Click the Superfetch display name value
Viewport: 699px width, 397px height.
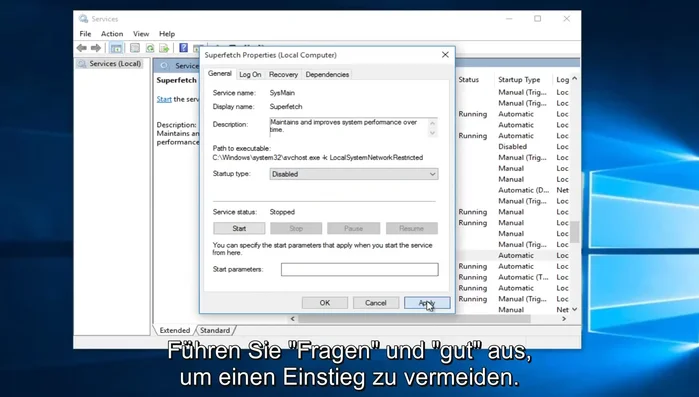click(286, 107)
